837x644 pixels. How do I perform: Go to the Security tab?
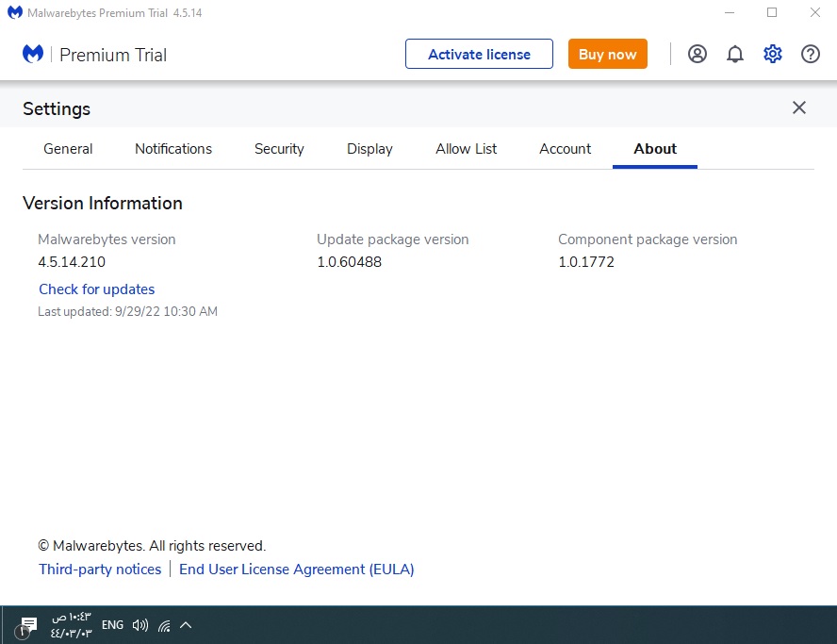click(x=279, y=149)
